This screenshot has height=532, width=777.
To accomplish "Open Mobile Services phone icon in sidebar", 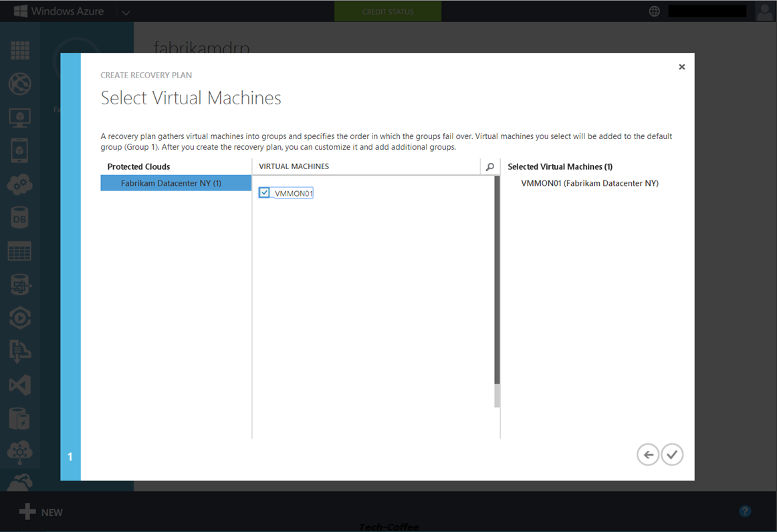I will (x=20, y=150).
